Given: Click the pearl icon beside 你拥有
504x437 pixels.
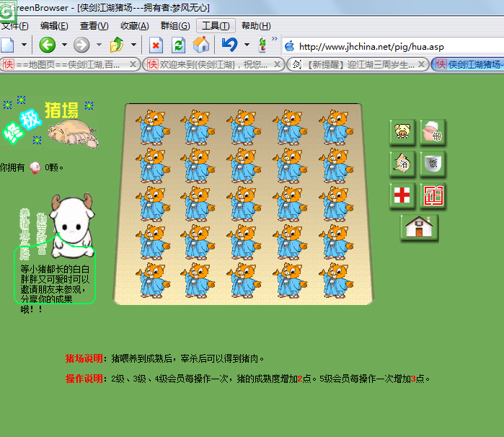Looking at the screenshot, I should [35, 168].
